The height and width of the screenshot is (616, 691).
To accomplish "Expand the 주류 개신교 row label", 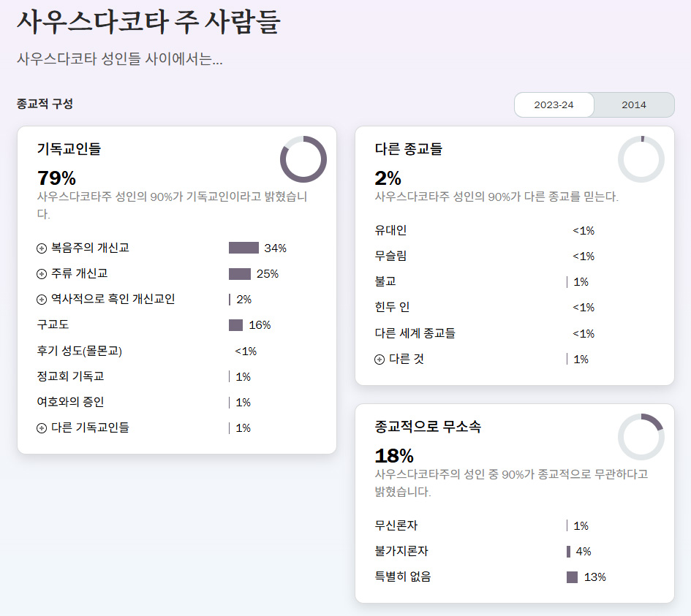I will click(x=79, y=274).
